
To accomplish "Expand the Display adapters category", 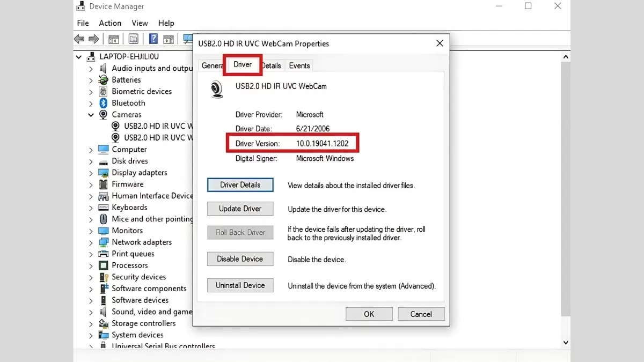I will pyautogui.click(x=91, y=173).
